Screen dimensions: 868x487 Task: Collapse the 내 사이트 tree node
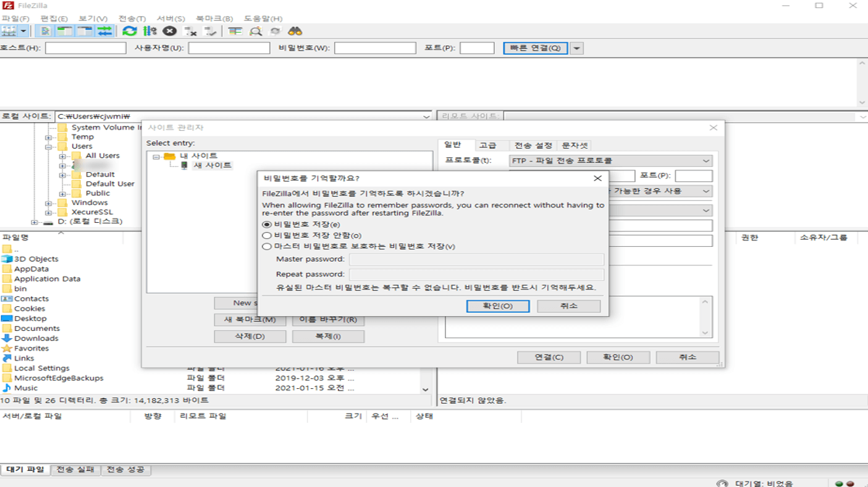click(x=156, y=156)
